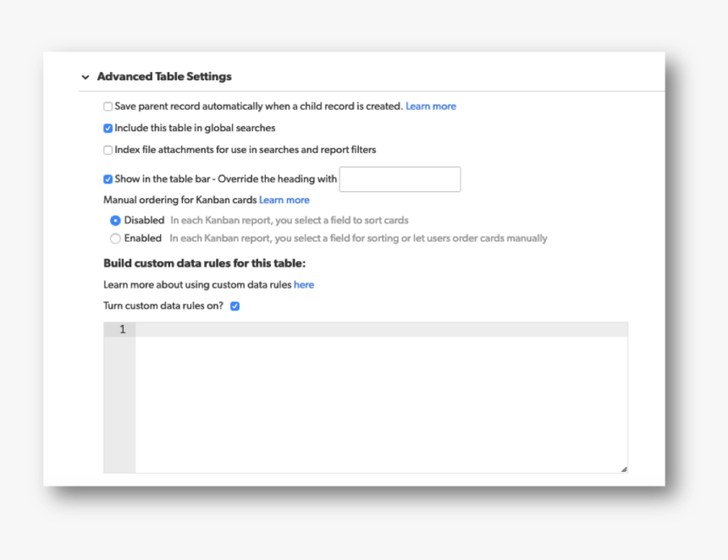This screenshot has width=728, height=560.
Task: Uncheck the Show in the table bar checkbox
Action: pyautogui.click(x=108, y=179)
